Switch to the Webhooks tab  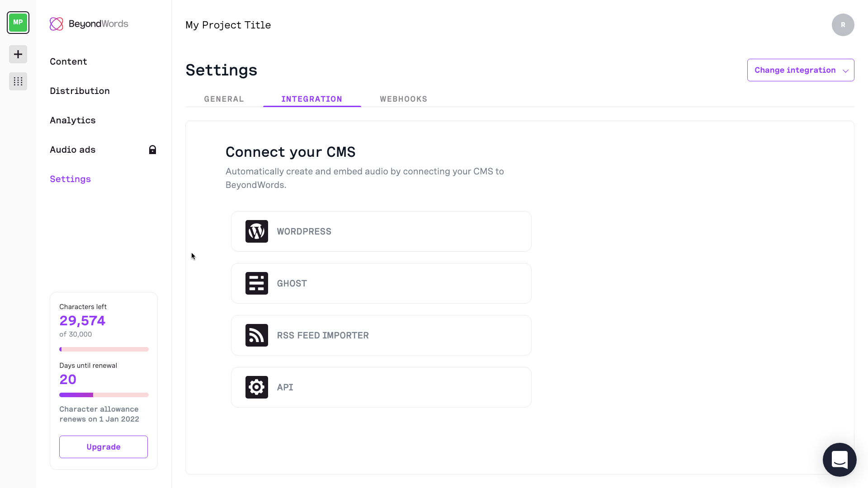pyautogui.click(x=403, y=99)
